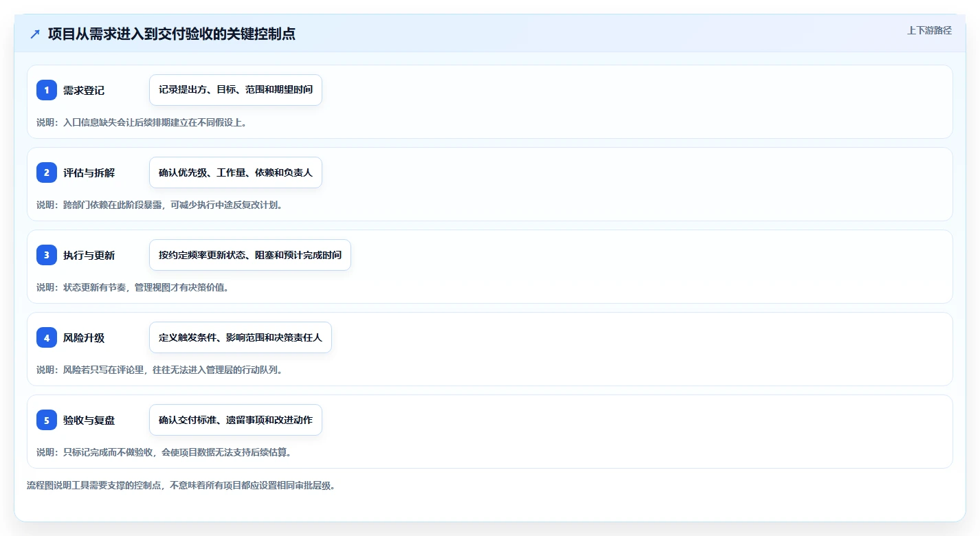This screenshot has width=980, height=536.
Task: Select the 风险升级 step title
Action: pos(84,337)
